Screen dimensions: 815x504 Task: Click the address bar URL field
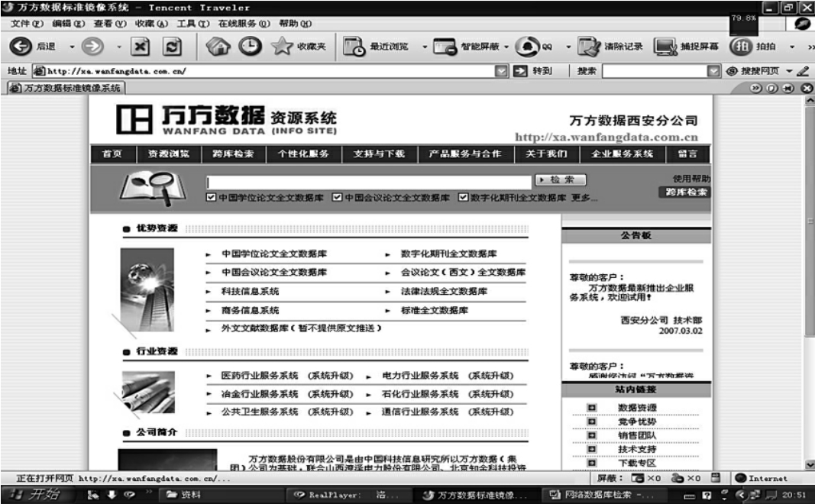[264, 71]
